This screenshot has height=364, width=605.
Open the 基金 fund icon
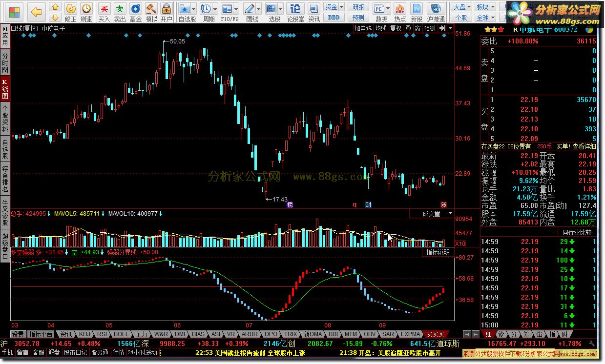(135, 12)
